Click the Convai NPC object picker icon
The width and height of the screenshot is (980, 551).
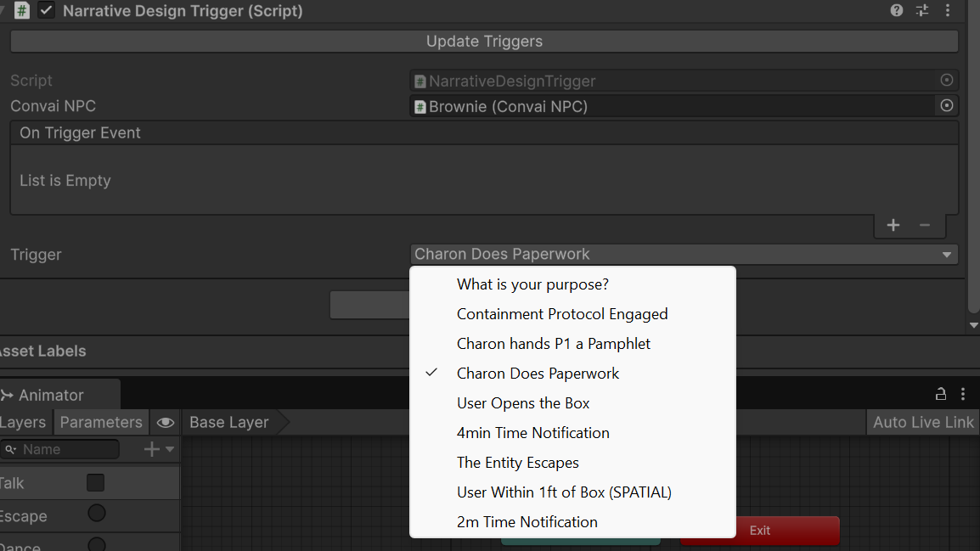point(947,106)
